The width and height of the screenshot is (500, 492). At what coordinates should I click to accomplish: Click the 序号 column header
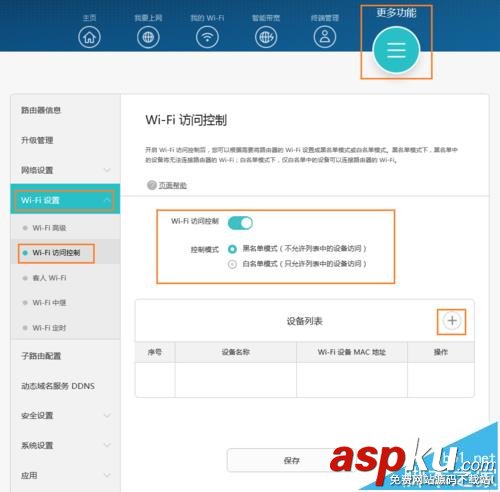155,352
